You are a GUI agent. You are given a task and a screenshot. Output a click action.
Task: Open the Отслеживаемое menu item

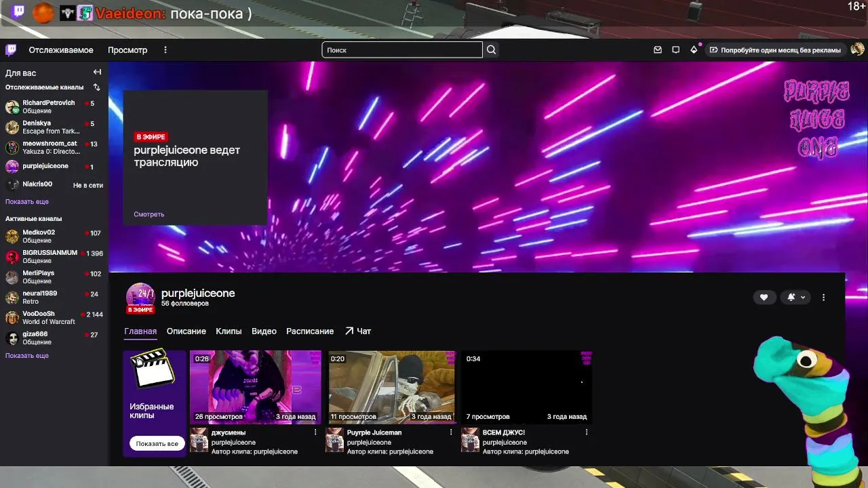[x=61, y=50]
